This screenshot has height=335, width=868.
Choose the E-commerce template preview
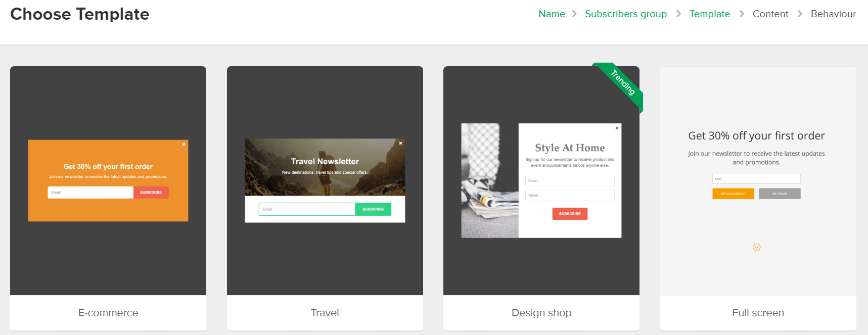(x=108, y=180)
